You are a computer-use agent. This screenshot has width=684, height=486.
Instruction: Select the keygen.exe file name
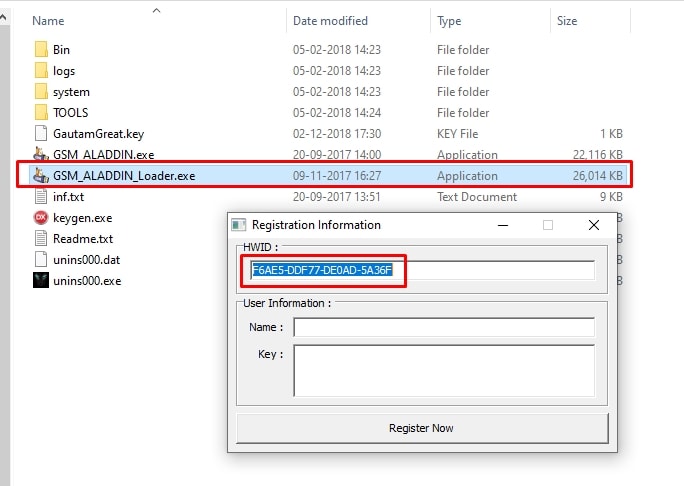pyautogui.click(x=83, y=218)
